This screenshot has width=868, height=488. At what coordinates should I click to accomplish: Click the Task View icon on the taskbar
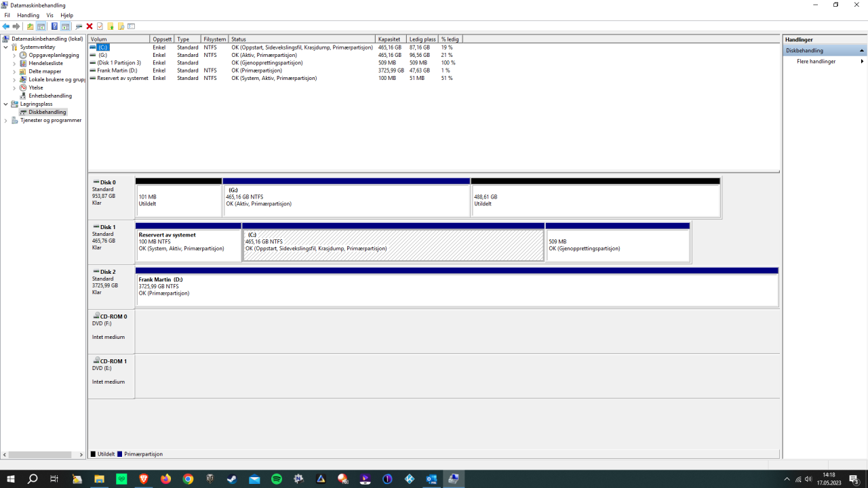54,479
